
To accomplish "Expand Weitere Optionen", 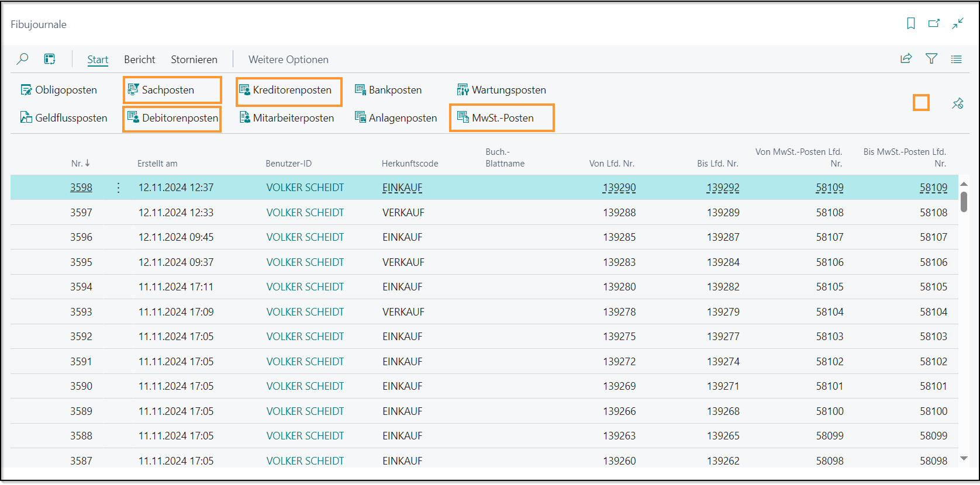I will [x=288, y=60].
